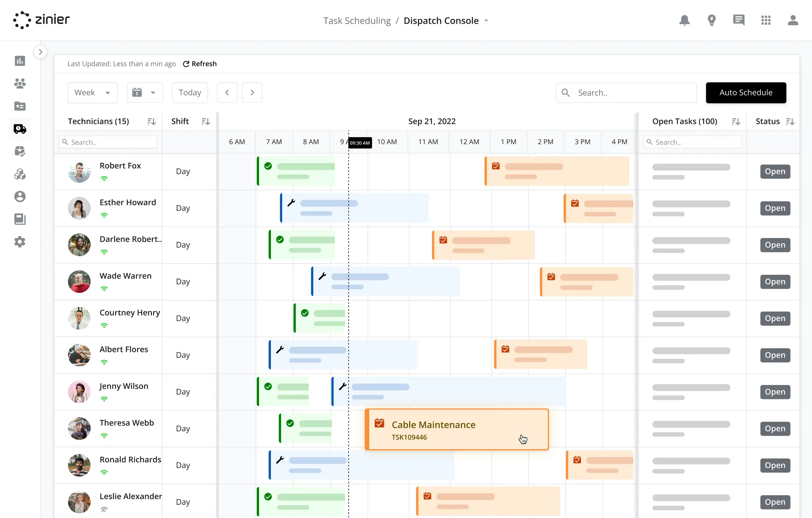Sort the Technicians column
This screenshot has height=518, width=812.
pos(151,121)
